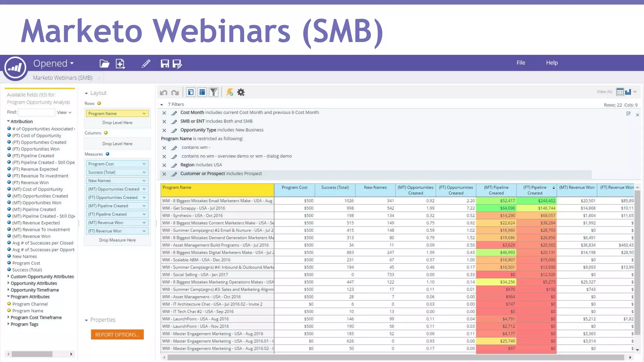
Task: Open the report settings gear icon
Action: 241,92
